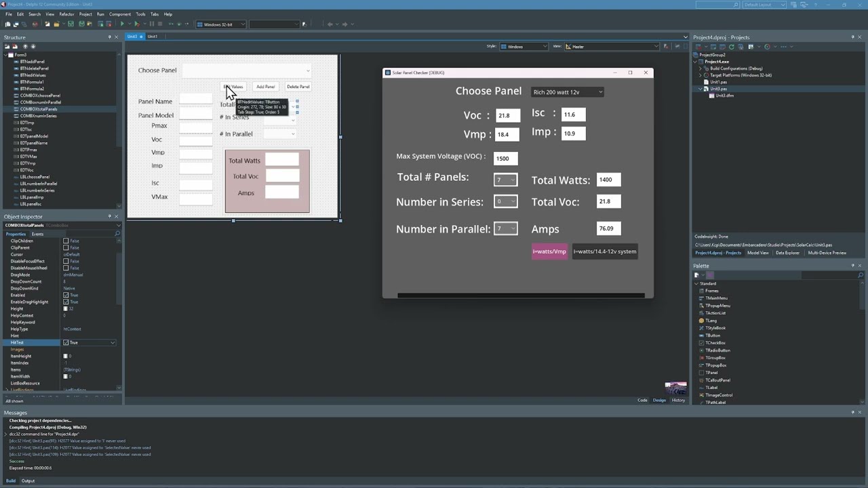
Task: Click the Voc input field showing 21.8
Action: pyautogui.click(x=507, y=116)
